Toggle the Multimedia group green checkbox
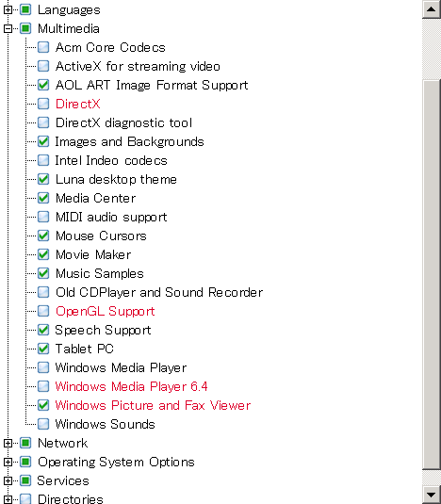441x504 pixels. pyautogui.click(x=25, y=28)
